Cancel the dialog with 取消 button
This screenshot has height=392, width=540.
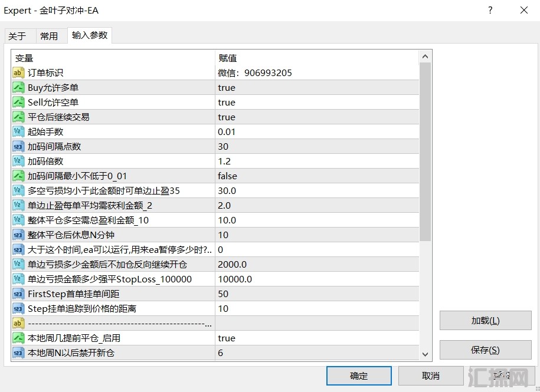pos(431,376)
